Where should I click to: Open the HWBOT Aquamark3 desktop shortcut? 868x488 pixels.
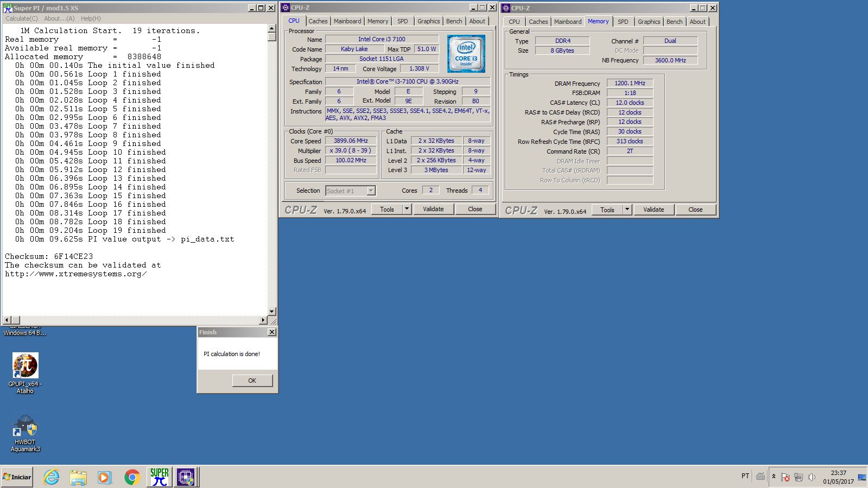(25, 434)
